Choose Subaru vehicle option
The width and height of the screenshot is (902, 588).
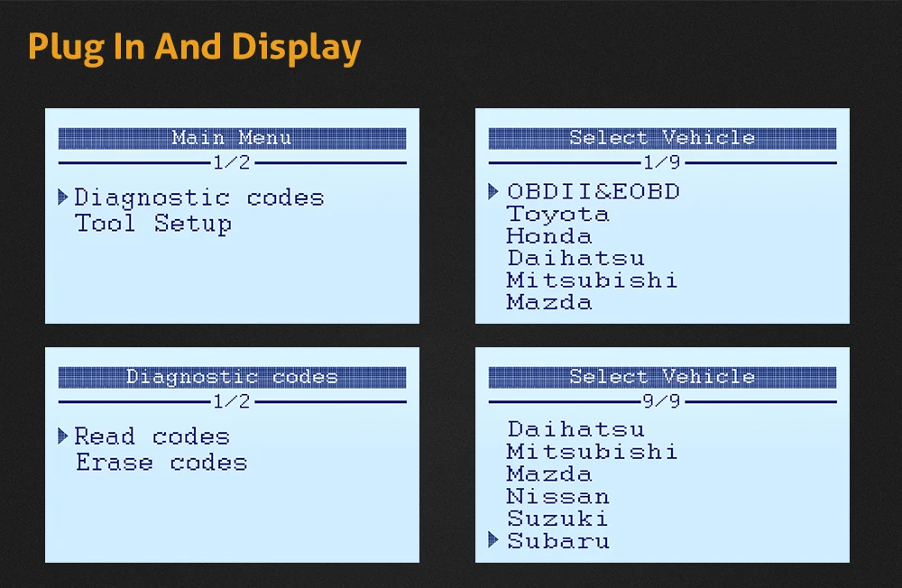click(x=558, y=541)
